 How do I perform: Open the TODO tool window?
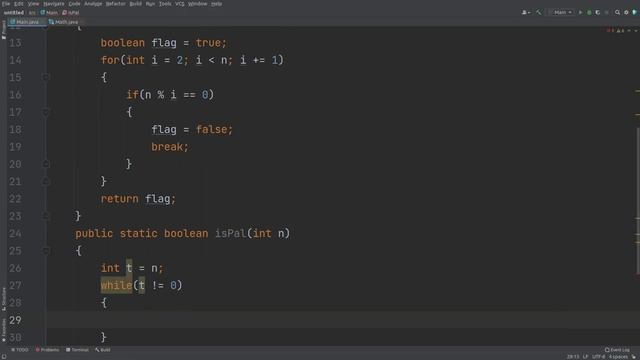(x=20, y=350)
